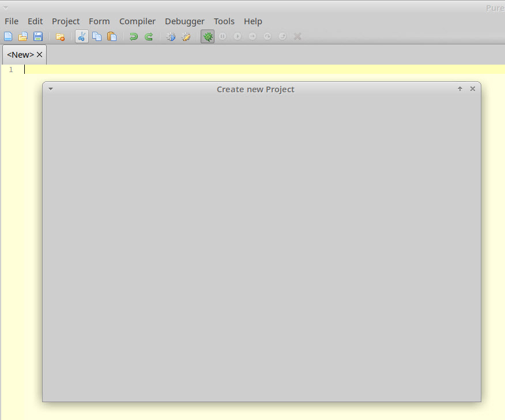Click the debugger Stop (pause) icon
Screen dimensions: 505x420
222,36
